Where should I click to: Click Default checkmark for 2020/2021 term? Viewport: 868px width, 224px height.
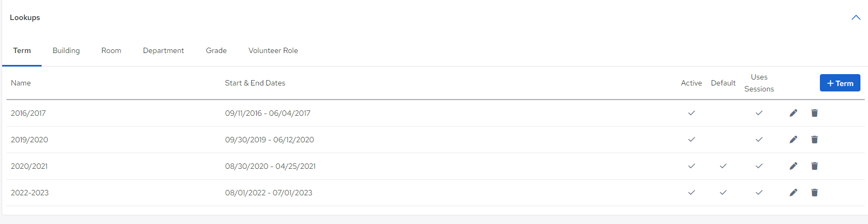pyautogui.click(x=723, y=166)
